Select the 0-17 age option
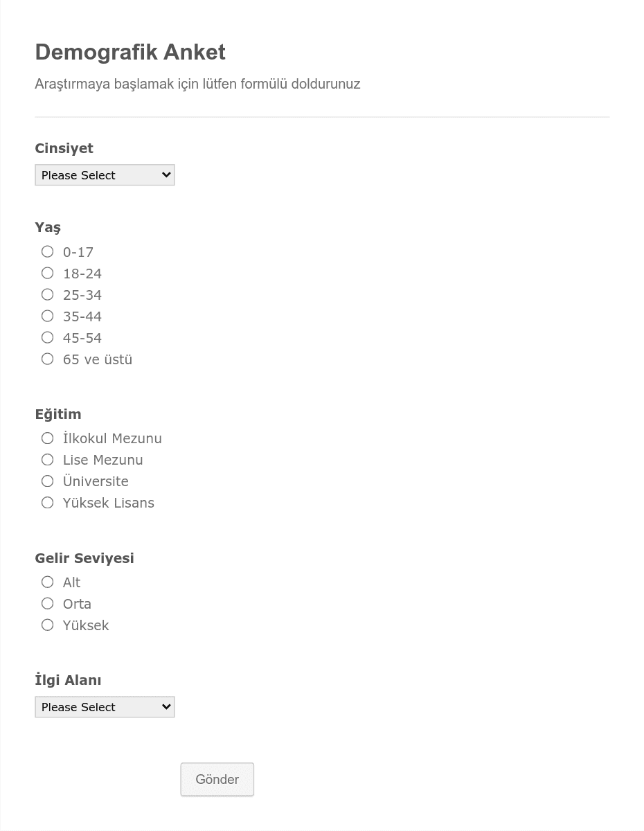Image resolution: width=644 pixels, height=831 pixels. tap(47, 251)
